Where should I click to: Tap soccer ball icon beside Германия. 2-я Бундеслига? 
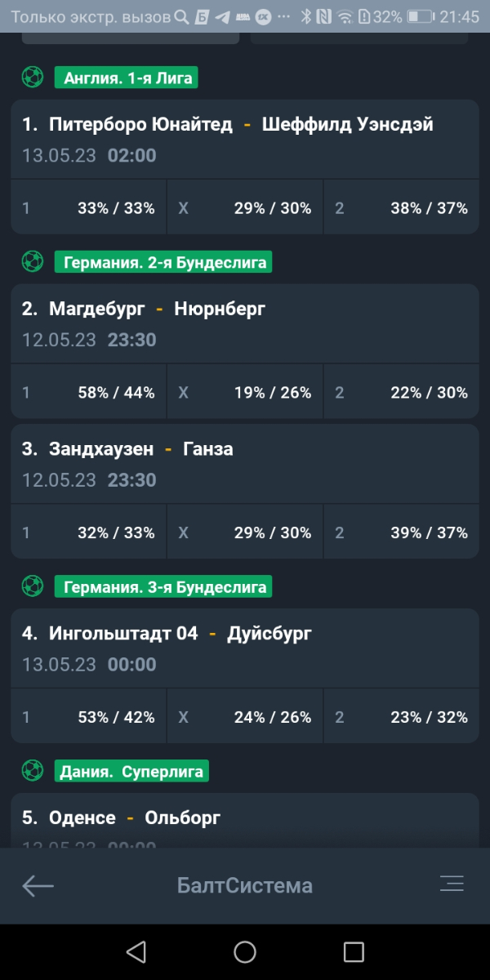(x=33, y=261)
